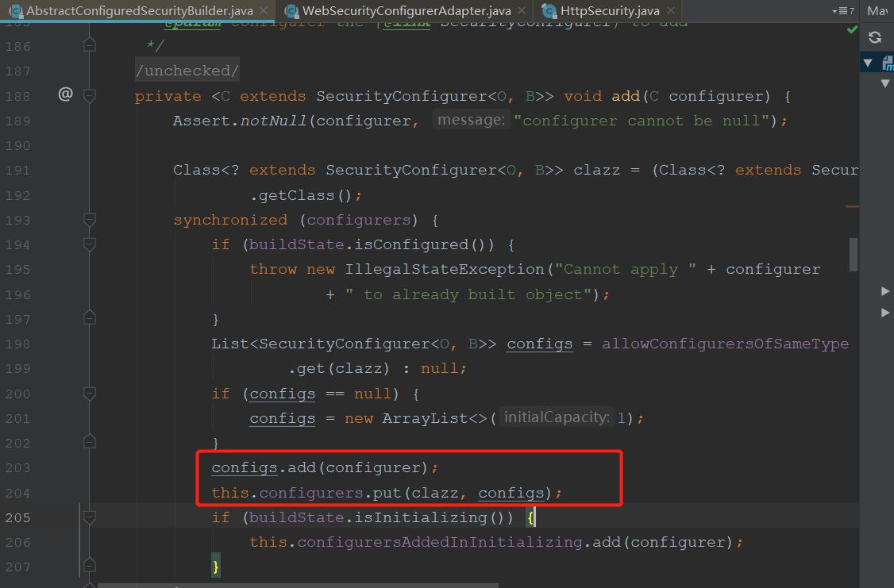The height and width of the screenshot is (588, 894).
Task: Click the Maven module icon in the Maven panel
Action: coord(887,62)
